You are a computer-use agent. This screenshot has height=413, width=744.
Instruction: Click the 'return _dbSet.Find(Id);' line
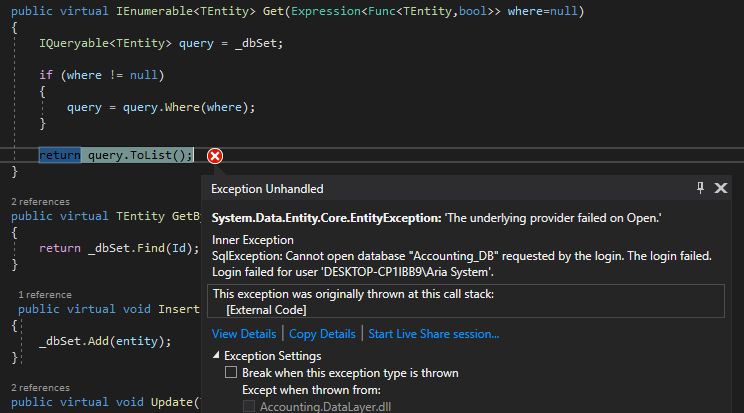[115, 248]
